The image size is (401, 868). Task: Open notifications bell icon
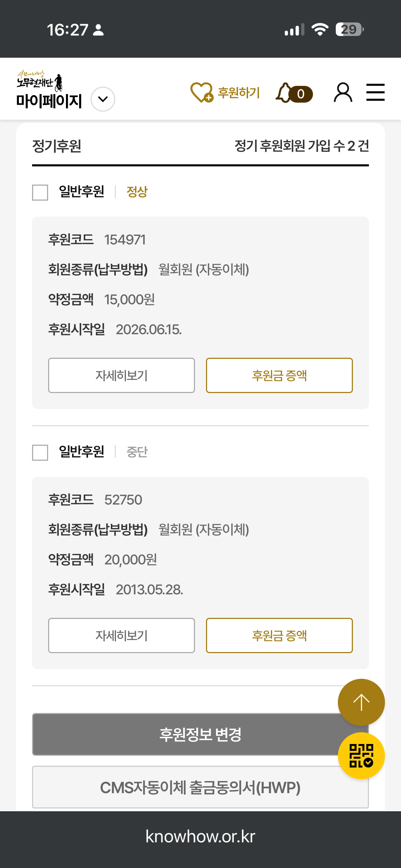[284, 93]
